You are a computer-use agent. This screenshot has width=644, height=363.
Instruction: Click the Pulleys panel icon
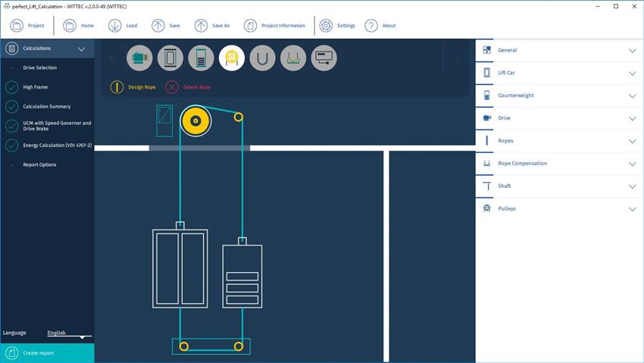coord(486,208)
